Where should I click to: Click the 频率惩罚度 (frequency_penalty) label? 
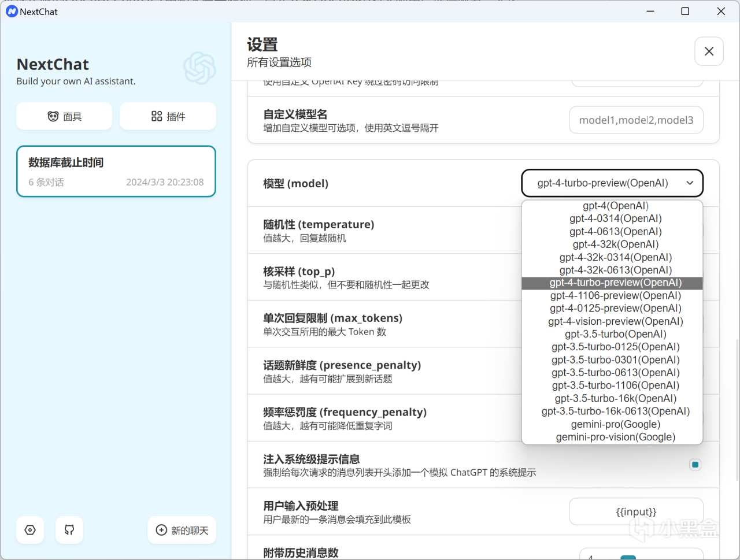click(x=345, y=412)
